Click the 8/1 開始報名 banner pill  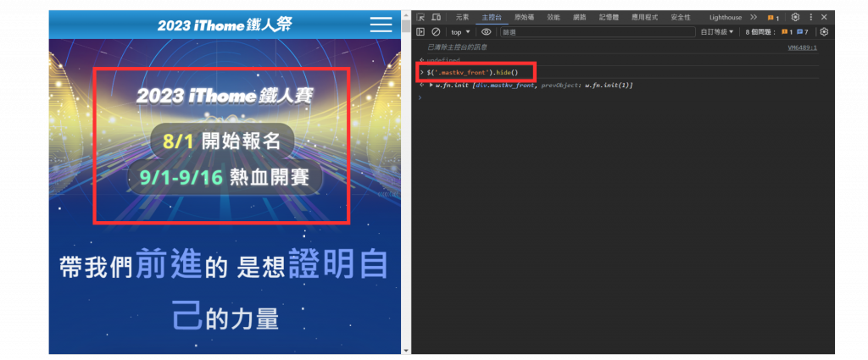pyautogui.click(x=222, y=141)
